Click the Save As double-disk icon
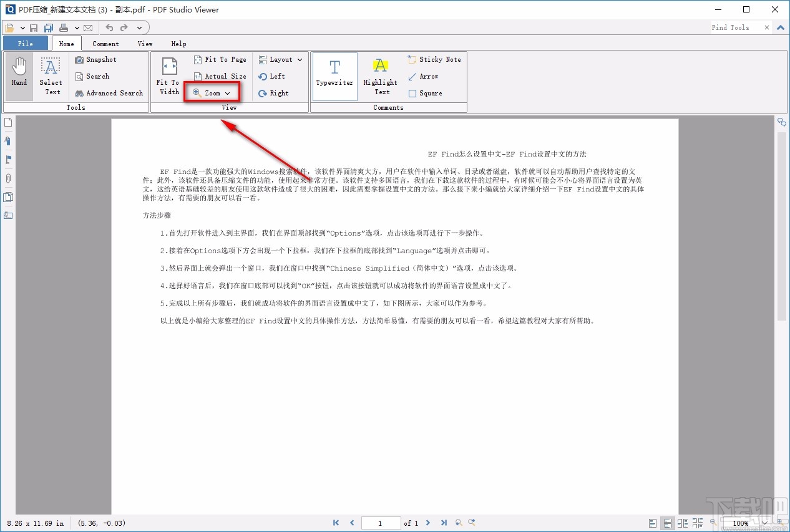790x532 pixels. click(49, 27)
